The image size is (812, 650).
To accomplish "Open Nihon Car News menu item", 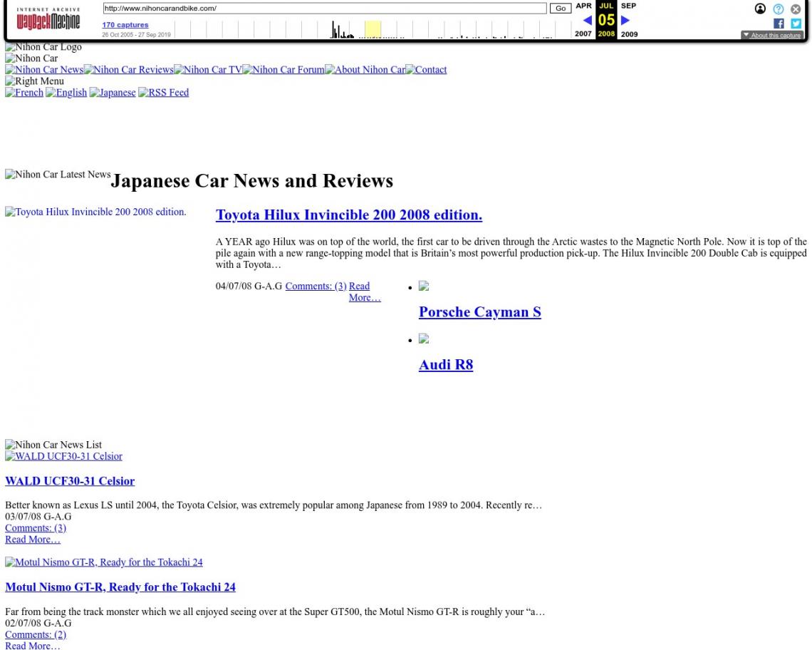I will click(x=44, y=69).
